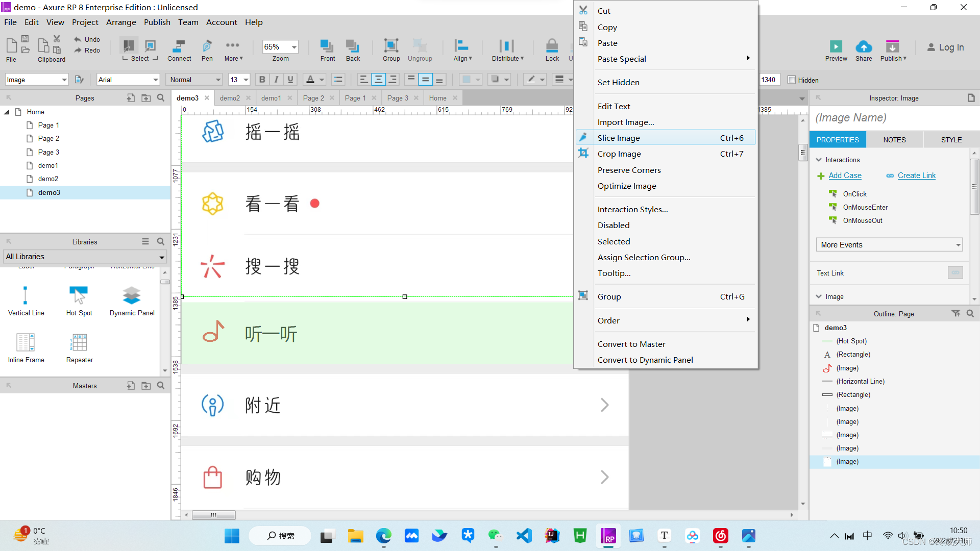This screenshot has height=551, width=980.
Task: Expand the Image section in Inspector
Action: (x=820, y=296)
